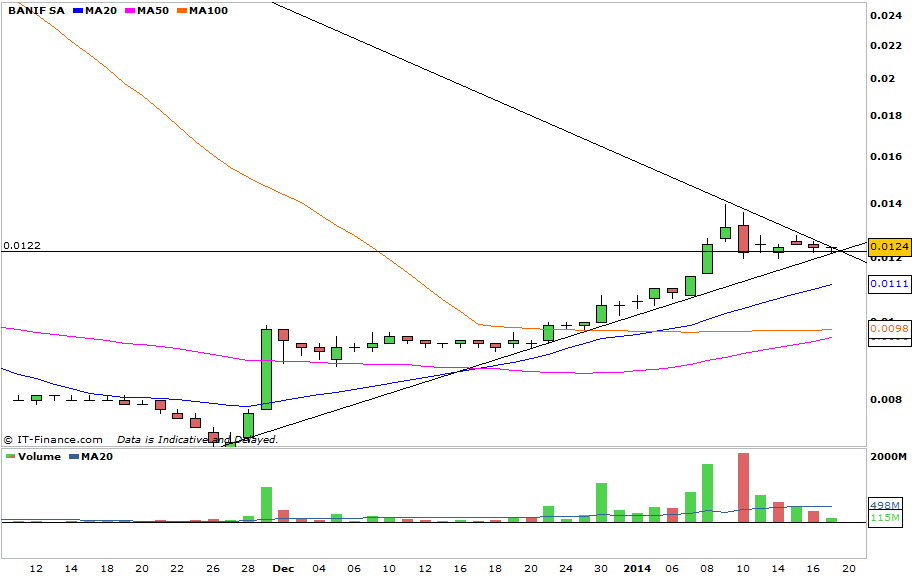This screenshot has width=912, height=577.
Task: Click the 498M volume MA20 value tag
Action: pyautogui.click(x=885, y=505)
